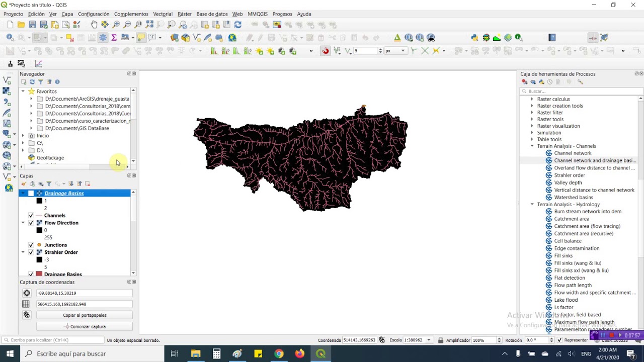
Task: Click the Flow Direction black color swatch
Action: coord(39,230)
